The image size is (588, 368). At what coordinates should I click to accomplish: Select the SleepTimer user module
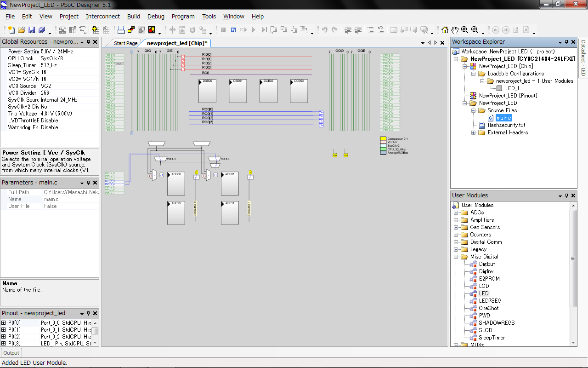pos(492,338)
